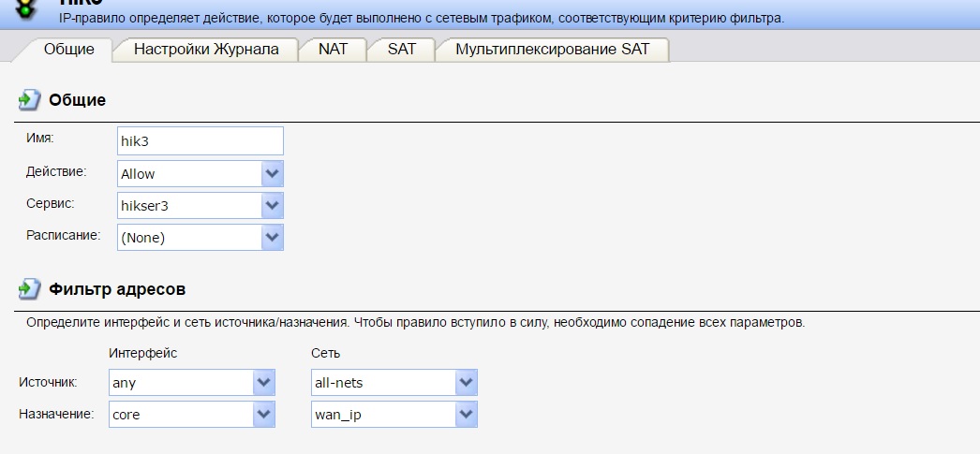Screen dimensions: 980x454
Task: Click the wan_ip network combo box
Action: [x=383, y=415]
